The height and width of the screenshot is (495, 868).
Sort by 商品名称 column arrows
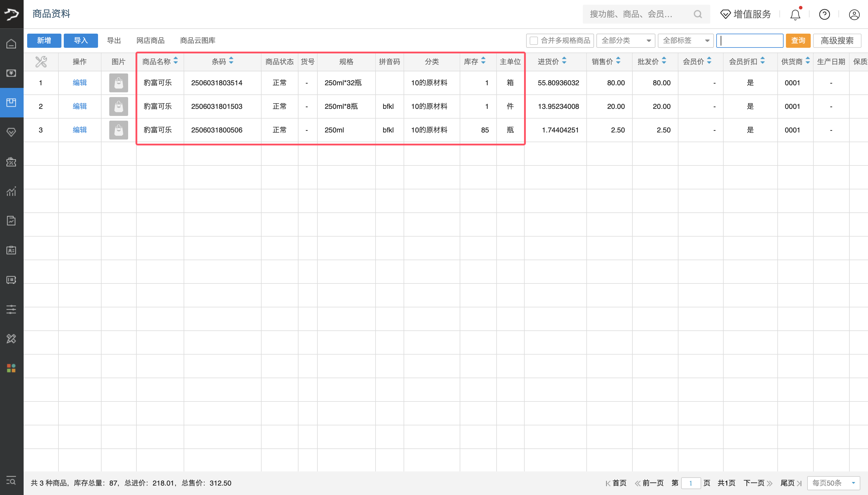tap(176, 60)
